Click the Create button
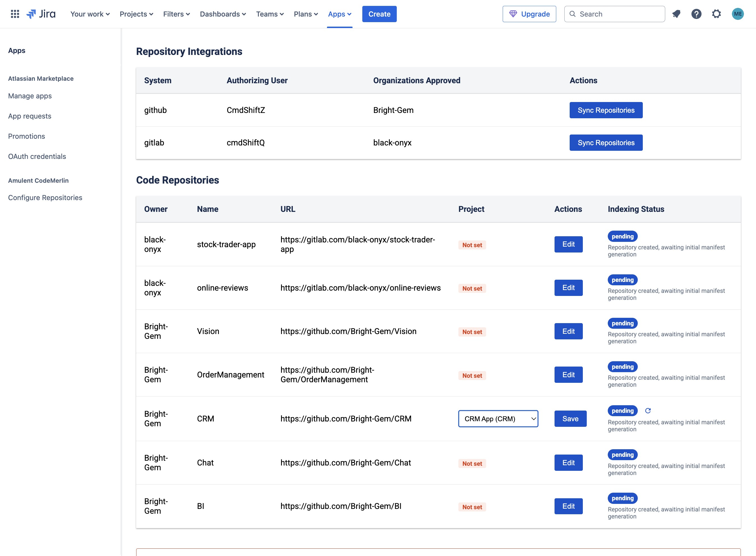The height and width of the screenshot is (556, 756). click(x=379, y=14)
